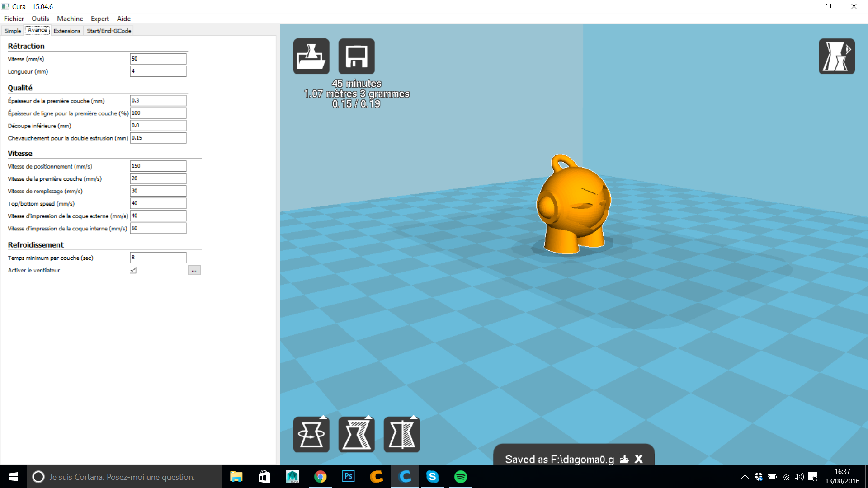Click Vitesse de positionnement input field
Screen dimensions: 868x488
(x=158, y=166)
